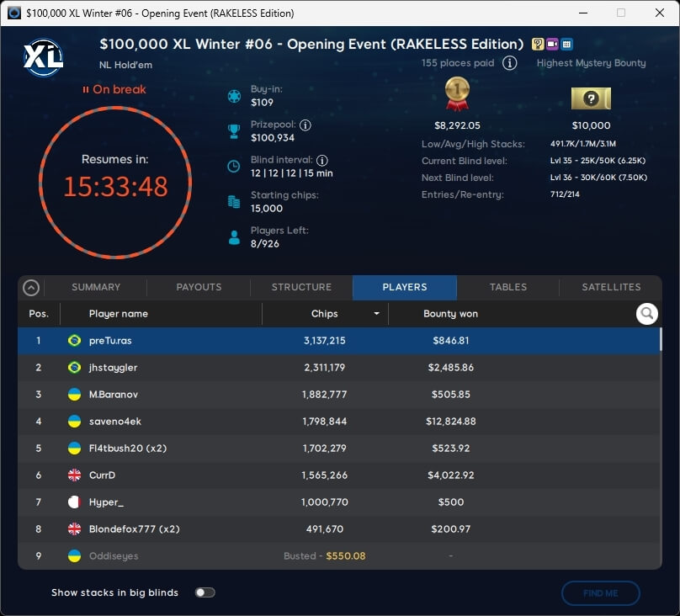This screenshot has height=616, width=680.
Task: Toggle Show stacks in big blinds switch
Action: tap(205, 592)
